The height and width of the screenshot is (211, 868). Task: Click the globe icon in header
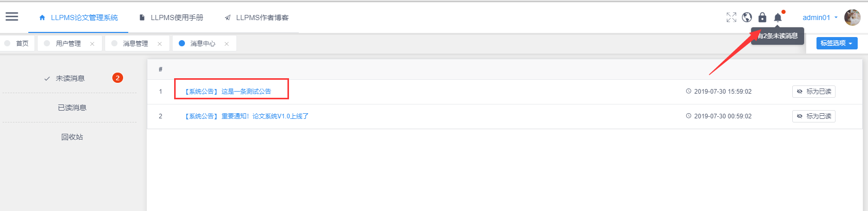pyautogui.click(x=747, y=17)
